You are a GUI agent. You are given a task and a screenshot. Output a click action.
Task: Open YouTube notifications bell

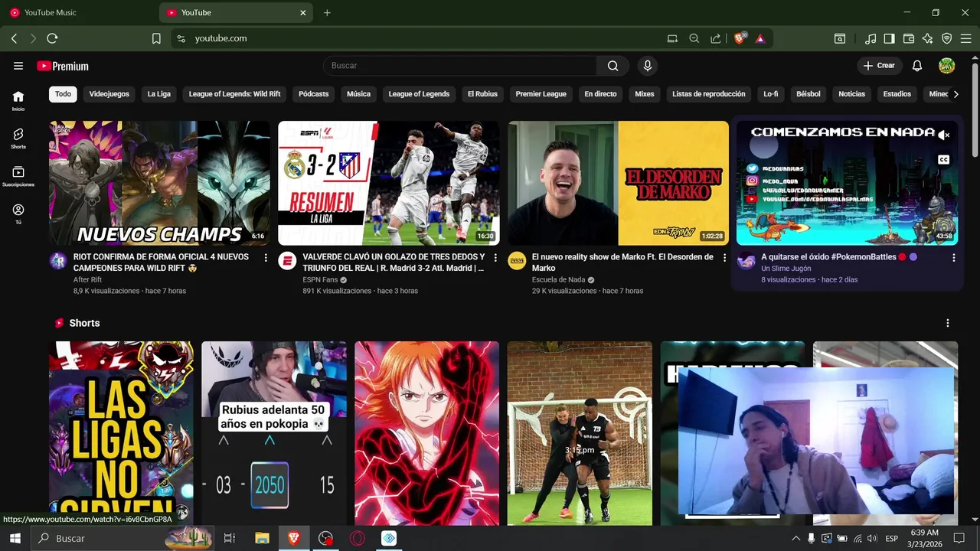point(917,66)
